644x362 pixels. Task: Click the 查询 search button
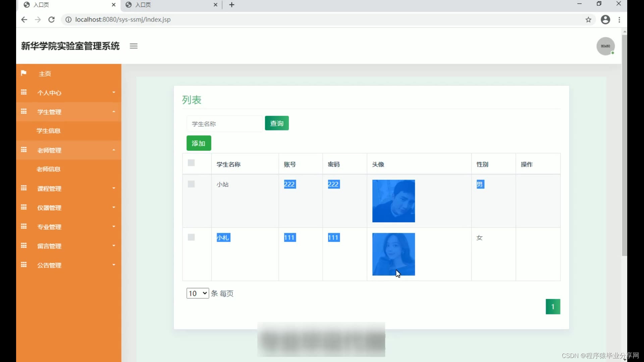pyautogui.click(x=277, y=123)
